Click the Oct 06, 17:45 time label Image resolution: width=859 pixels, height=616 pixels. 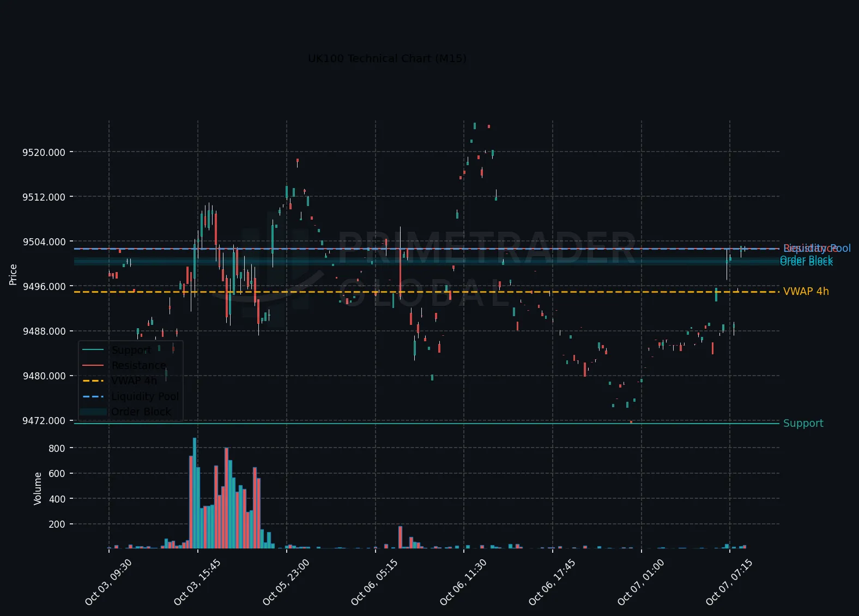pyautogui.click(x=552, y=582)
